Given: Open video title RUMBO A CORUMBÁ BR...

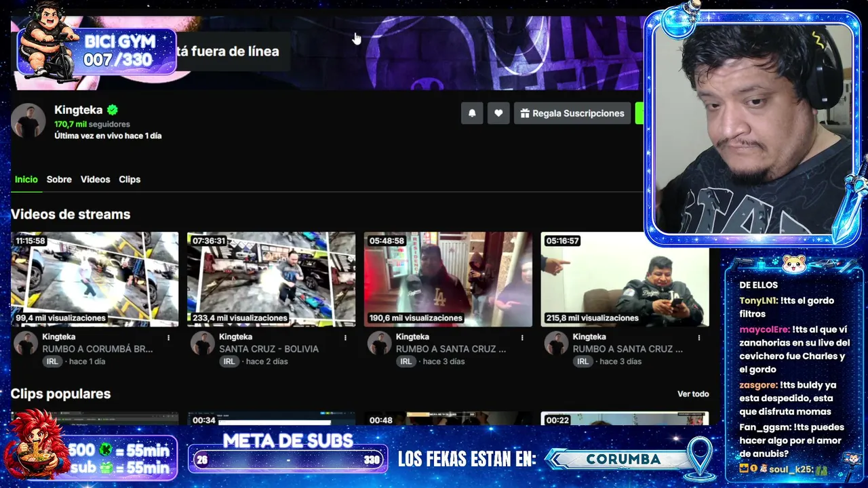Looking at the screenshot, I should (98, 349).
